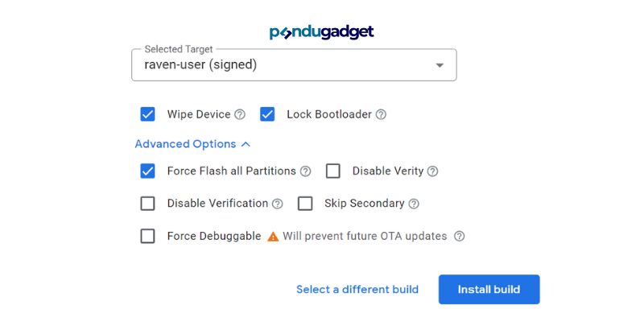
Task: Click the Install build button
Action: point(489,290)
